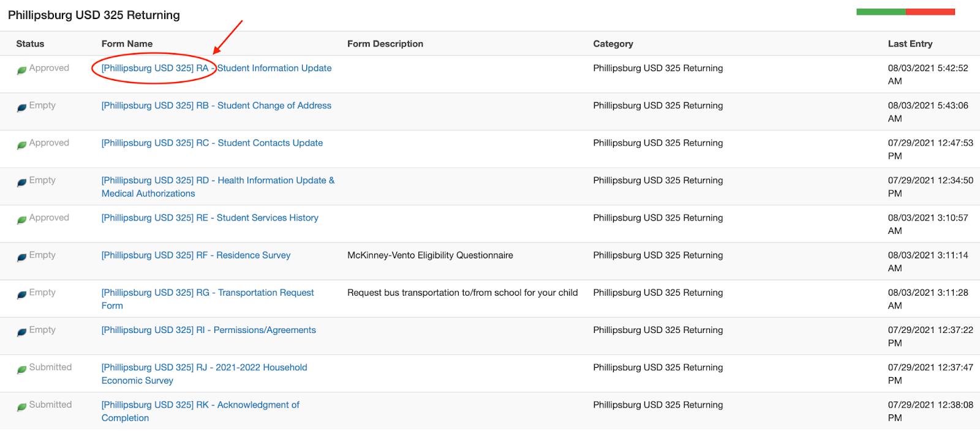Image resolution: width=980 pixels, height=434 pixels.
Task: Click last entry 08/03/2021 5:43:06 AM
Action: pyautogui.click(x=928, y=112)
